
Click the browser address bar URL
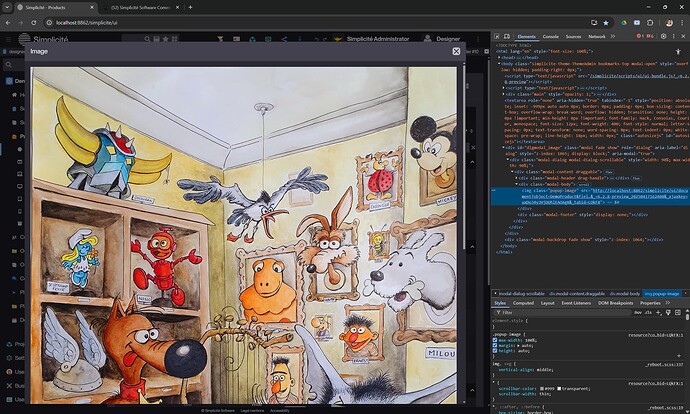tap(87, 22)
